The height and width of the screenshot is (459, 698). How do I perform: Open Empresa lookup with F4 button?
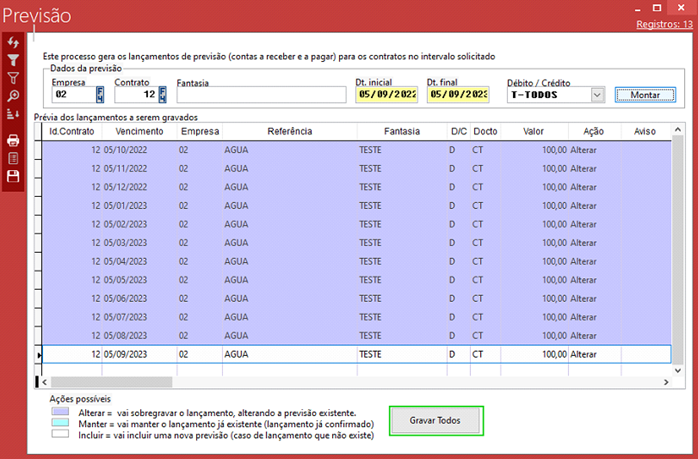coord(100,95)
